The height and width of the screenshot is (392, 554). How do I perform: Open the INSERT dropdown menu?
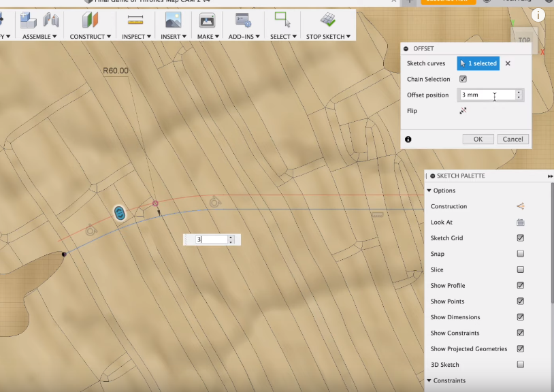[x=174, y=36]
